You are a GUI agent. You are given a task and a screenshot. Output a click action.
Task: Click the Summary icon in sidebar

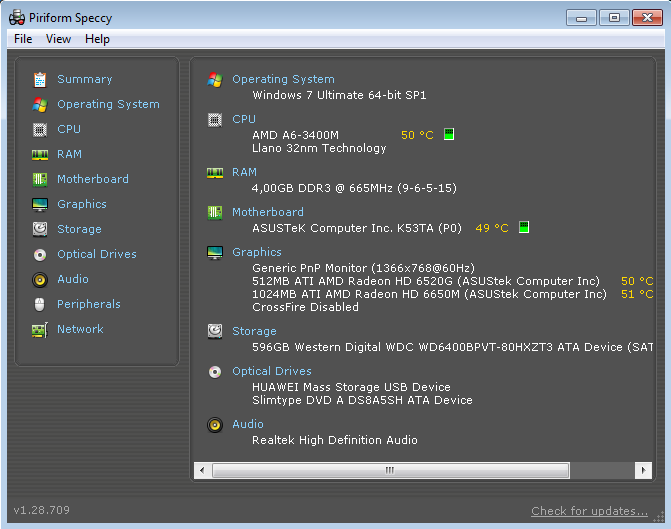(x=40, y=79)
